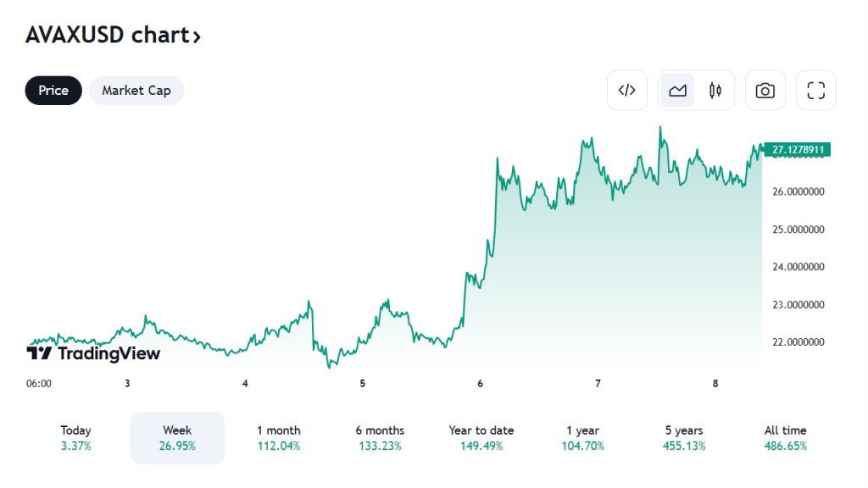
Task: Select the Price toggle
Action: point(53,91)
